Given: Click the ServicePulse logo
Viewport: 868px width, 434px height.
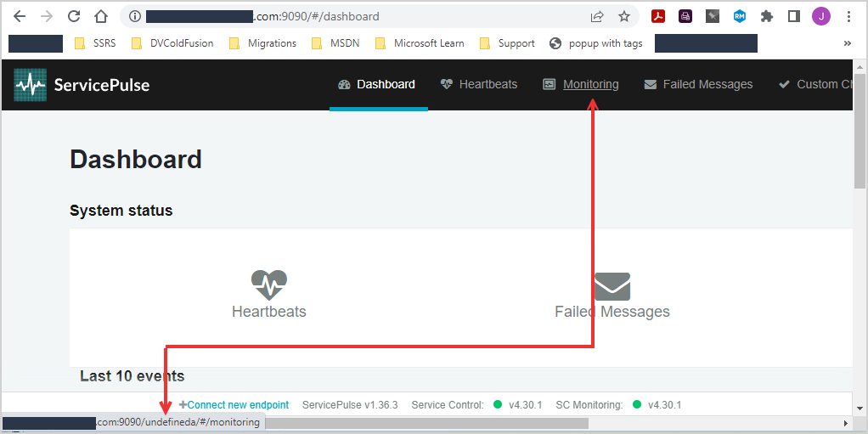Looking at the screenshot, I should 82,85.
